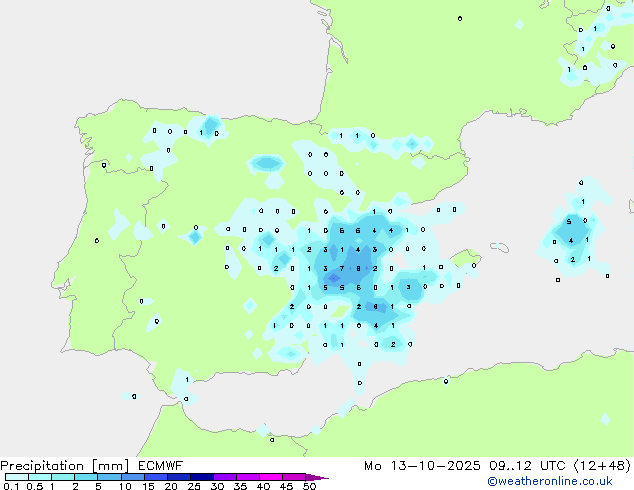Click the 35–40 mm legend color swatch
Image resolution: width=634 pixels, height=490 pixels.
click(247, 477)
